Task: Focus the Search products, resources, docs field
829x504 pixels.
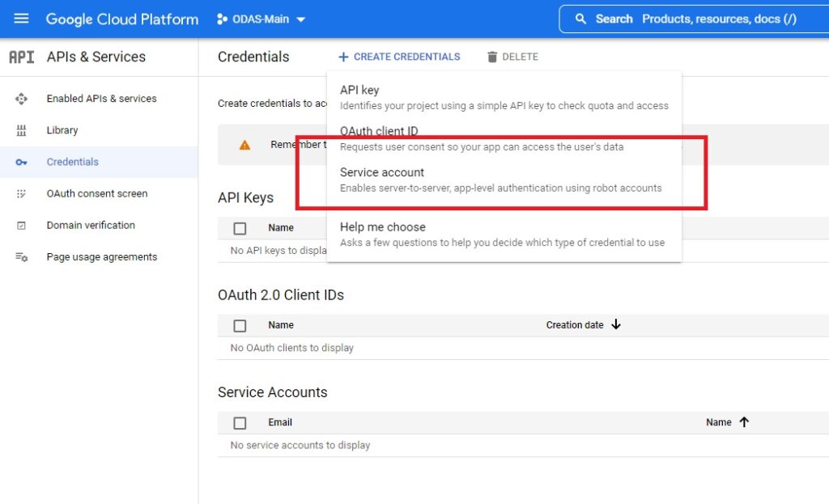Action: (695, 19)
